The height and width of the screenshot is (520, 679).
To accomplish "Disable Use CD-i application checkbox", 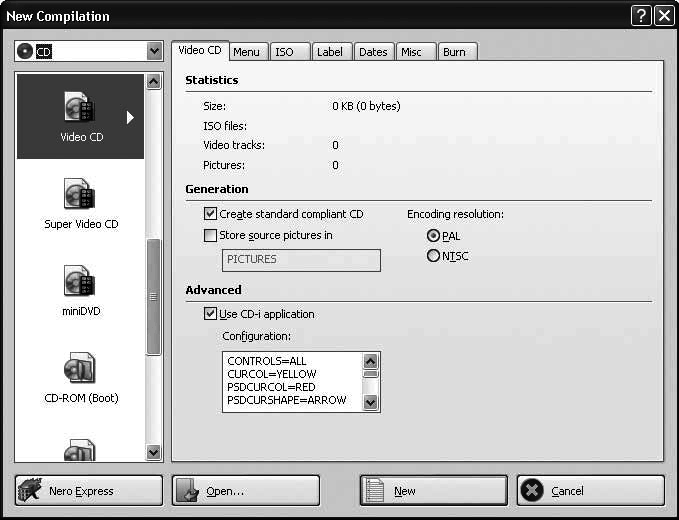I will coord(210,314).
